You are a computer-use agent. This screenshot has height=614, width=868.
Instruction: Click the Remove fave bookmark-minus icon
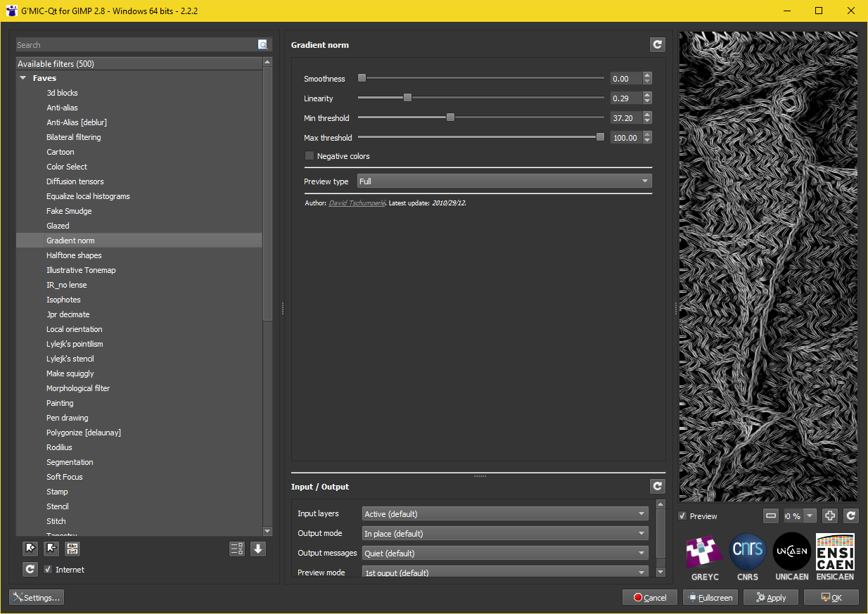[51, 549]
